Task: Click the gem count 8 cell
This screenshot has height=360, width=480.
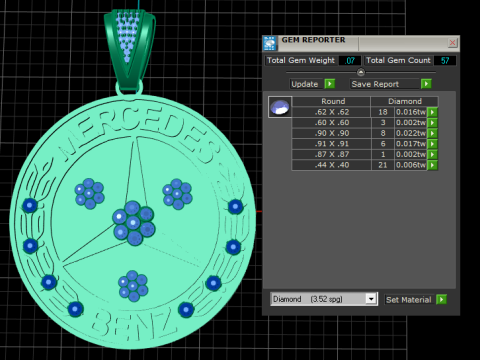Action: [383, 133]
